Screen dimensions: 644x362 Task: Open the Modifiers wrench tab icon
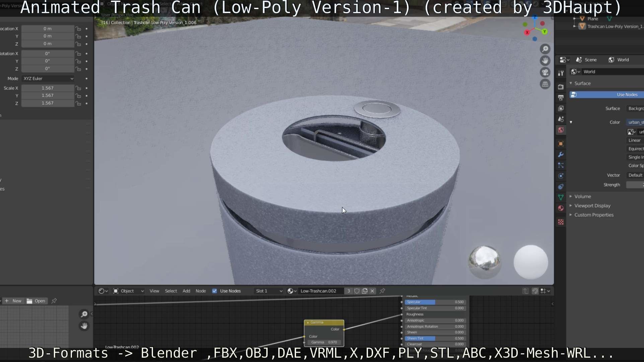(x=561, y=155)
